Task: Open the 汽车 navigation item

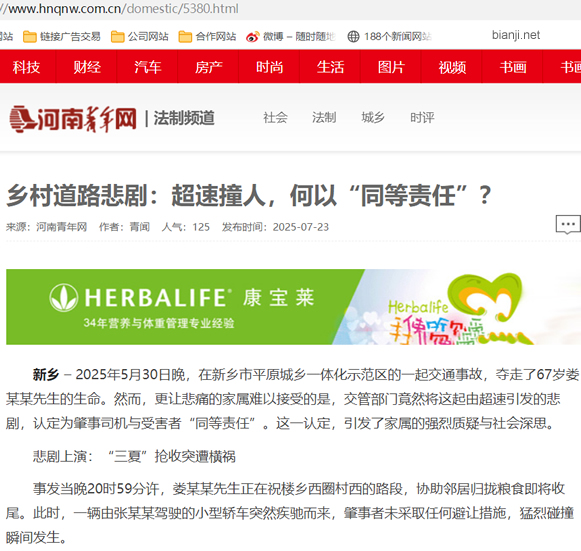Action: 147,67
